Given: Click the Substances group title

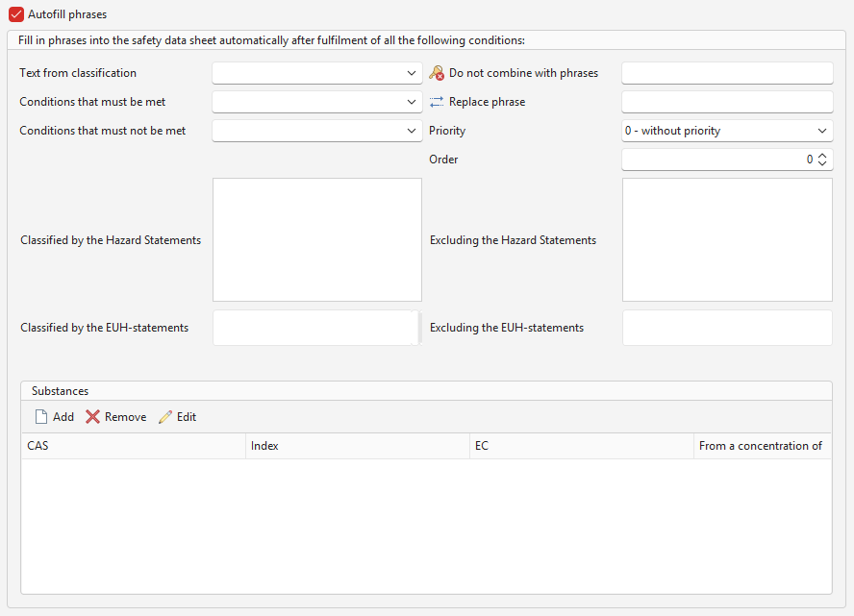Looking at the screenshot, I should click(60, 391).
